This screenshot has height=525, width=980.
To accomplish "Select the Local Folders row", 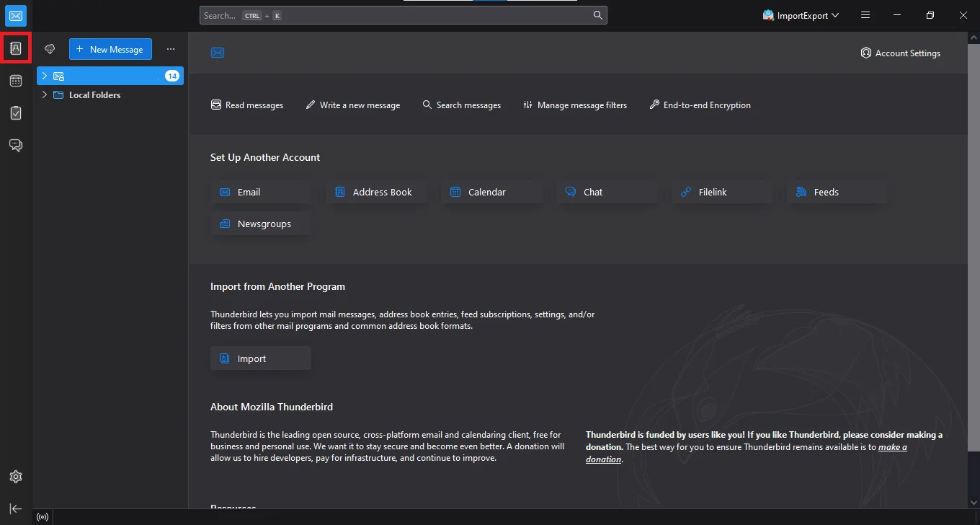I will coord(110,94).
